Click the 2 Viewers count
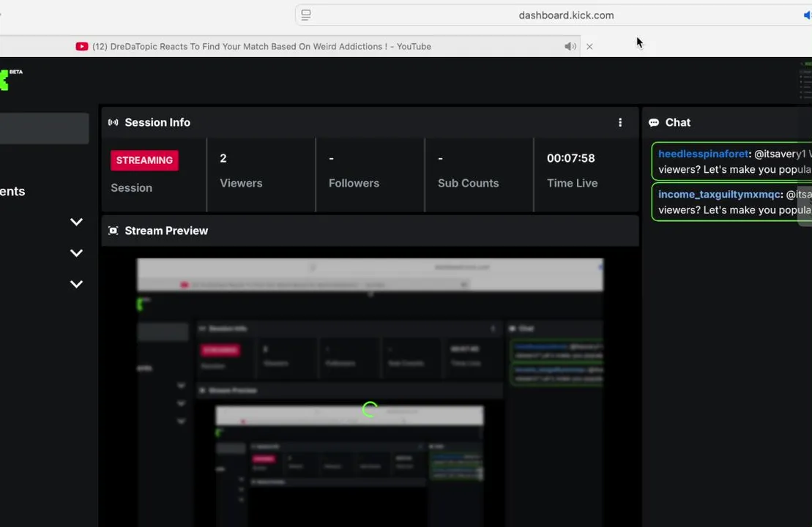The height and width of the screenshot is (527, 812). pos(223,158)
